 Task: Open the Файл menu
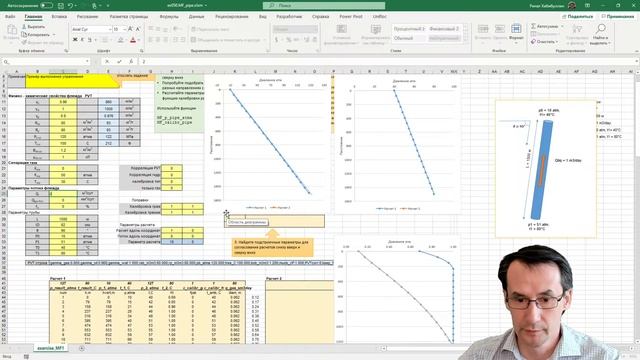10,17
